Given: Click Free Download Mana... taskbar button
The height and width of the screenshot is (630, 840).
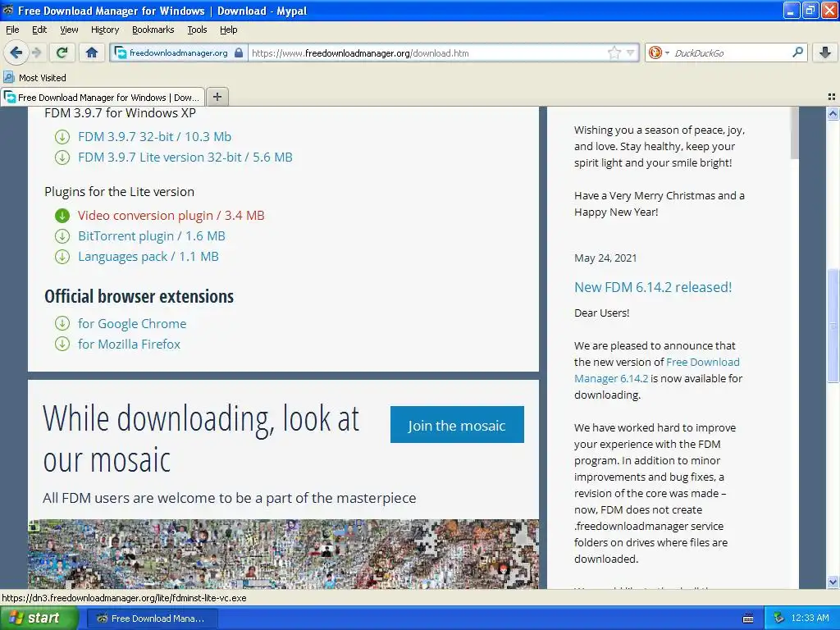Looking at the screenshot, I should coord(152,619).
